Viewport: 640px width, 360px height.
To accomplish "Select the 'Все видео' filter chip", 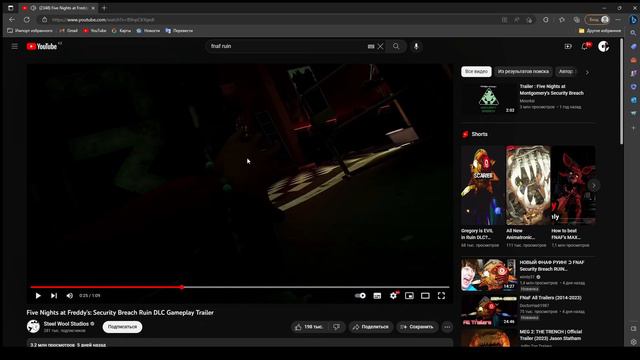I will 476,71.
